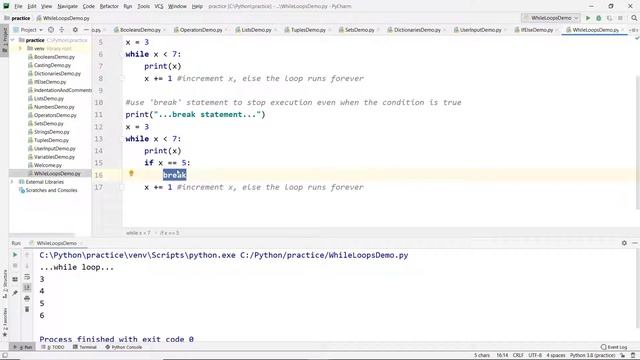Click the down stack trace arrow in Run panel

point(27,266)
